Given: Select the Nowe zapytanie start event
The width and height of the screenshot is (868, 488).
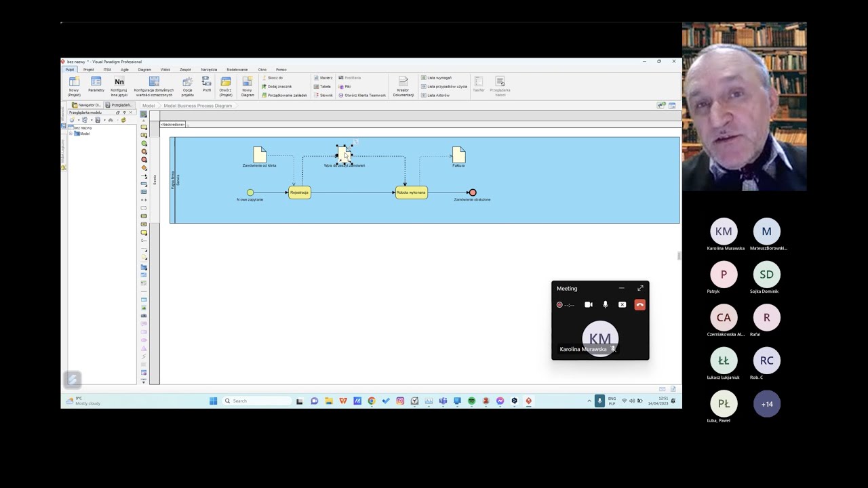Looking at the screenshot, I should tap(250, 192).
